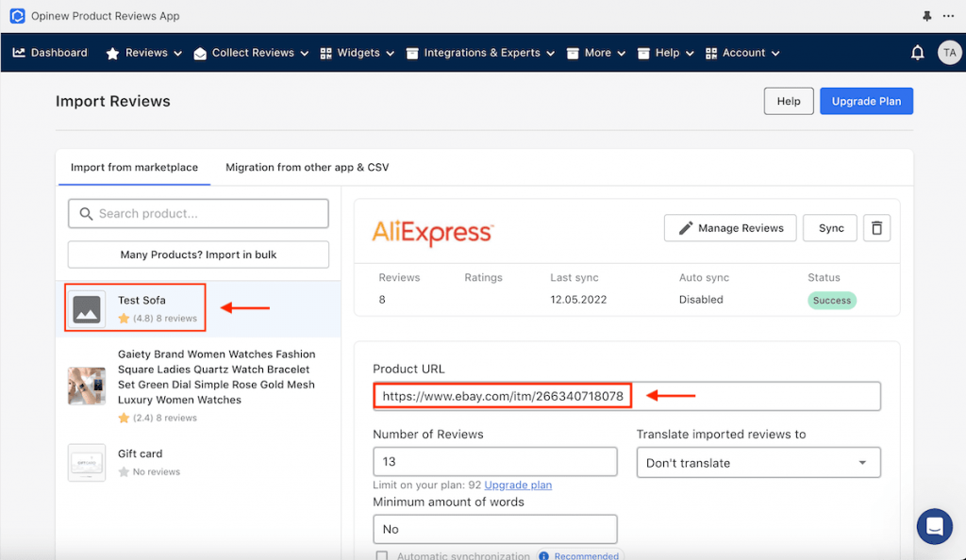The width and height of the screenshot is (966, 560).
Task: Open the Don't translate dropdown
Action: pos(758,463)
